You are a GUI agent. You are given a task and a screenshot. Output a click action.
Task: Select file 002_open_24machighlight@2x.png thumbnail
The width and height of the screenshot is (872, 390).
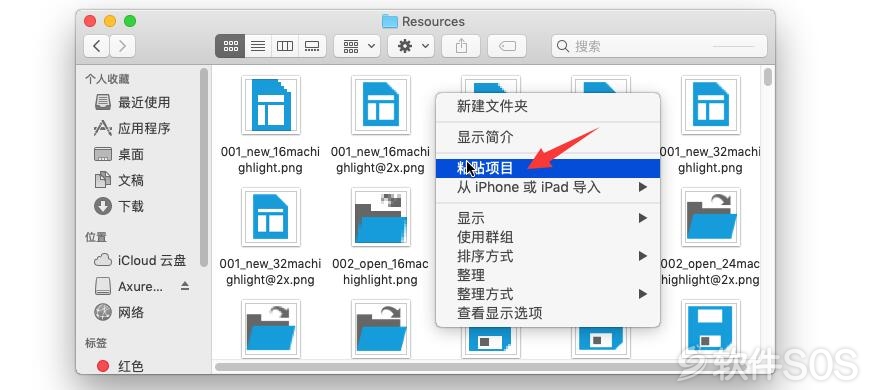(x=711, y=217)
